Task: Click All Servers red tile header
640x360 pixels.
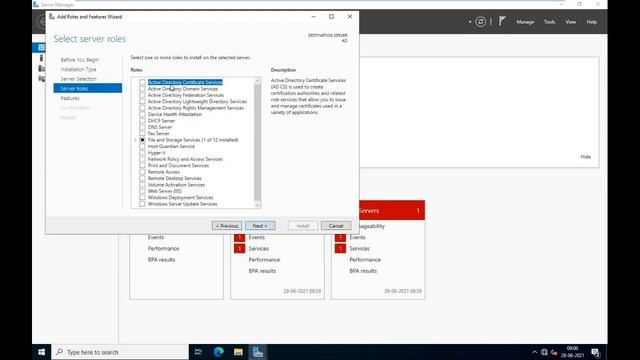Action: pos(392,211)
